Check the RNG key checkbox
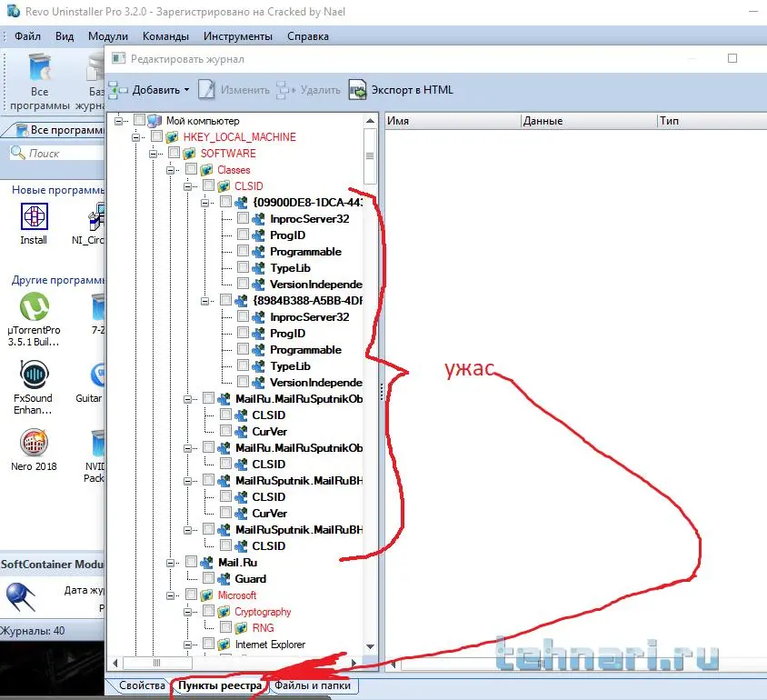This screenshot has height=700, width=767. [225, 627]
